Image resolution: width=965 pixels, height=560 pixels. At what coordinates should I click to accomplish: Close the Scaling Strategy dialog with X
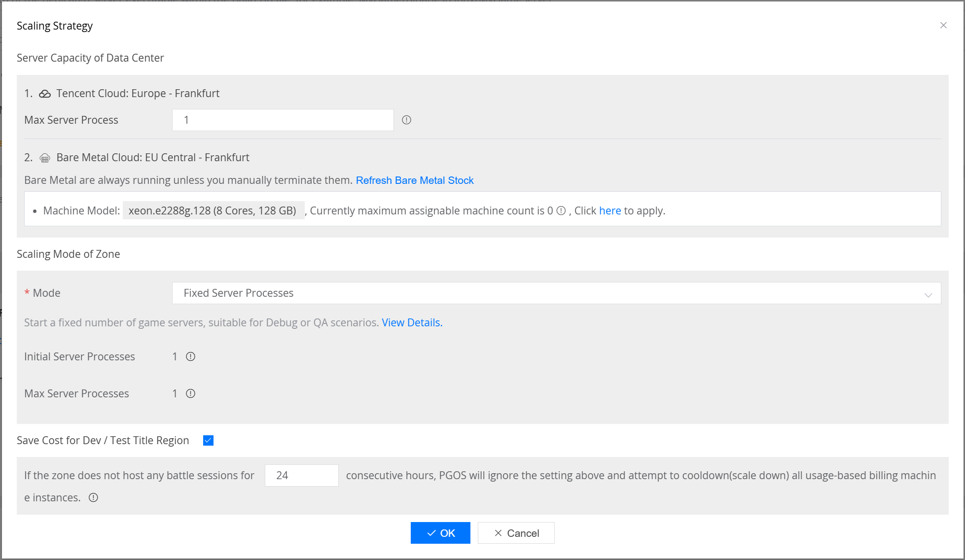coord(943,25)
